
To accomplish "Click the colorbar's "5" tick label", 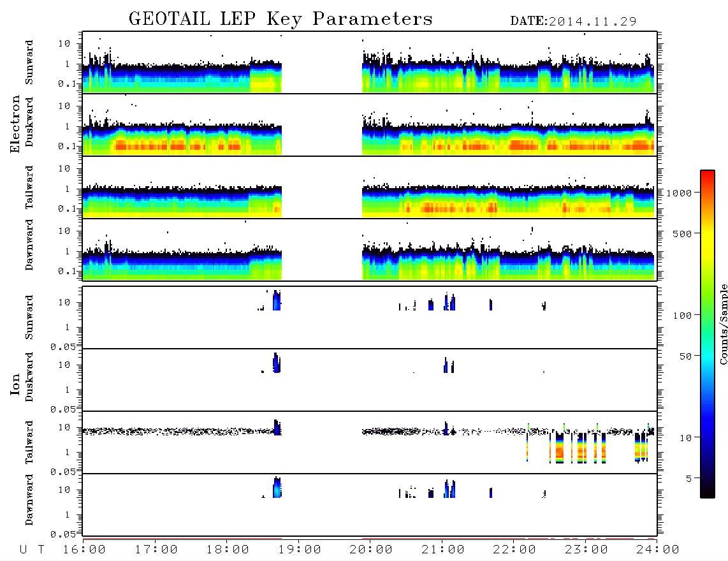I will click(688, 479).
